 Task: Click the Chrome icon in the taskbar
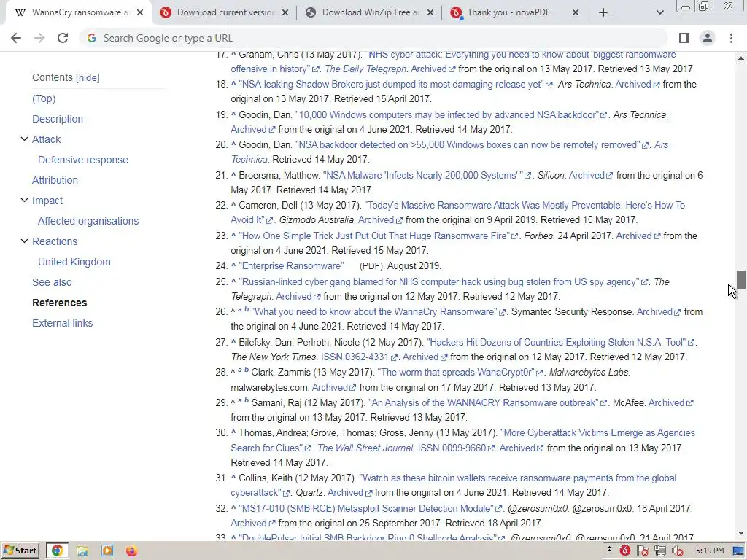pyautogui.click(x=58, y=551)
